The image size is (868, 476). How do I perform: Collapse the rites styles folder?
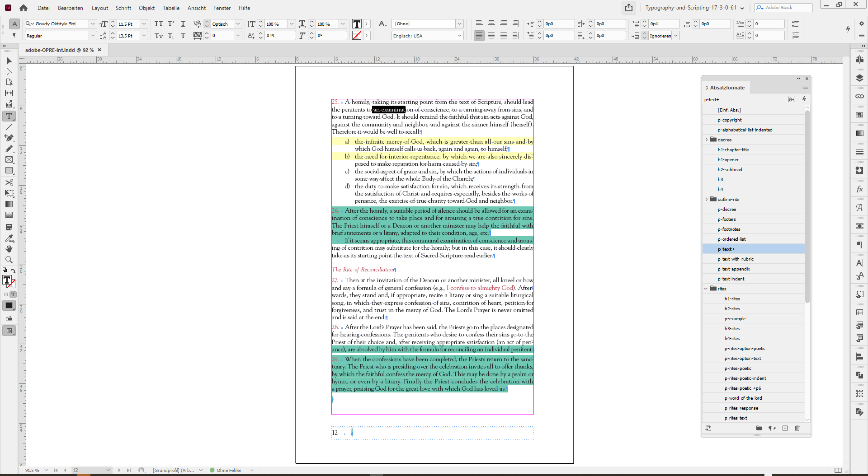tap(707, 289)
